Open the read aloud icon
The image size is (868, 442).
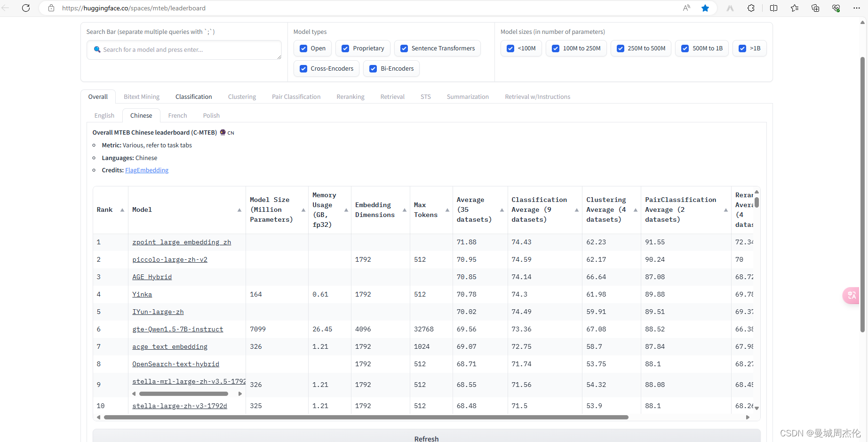pos(686,8)
